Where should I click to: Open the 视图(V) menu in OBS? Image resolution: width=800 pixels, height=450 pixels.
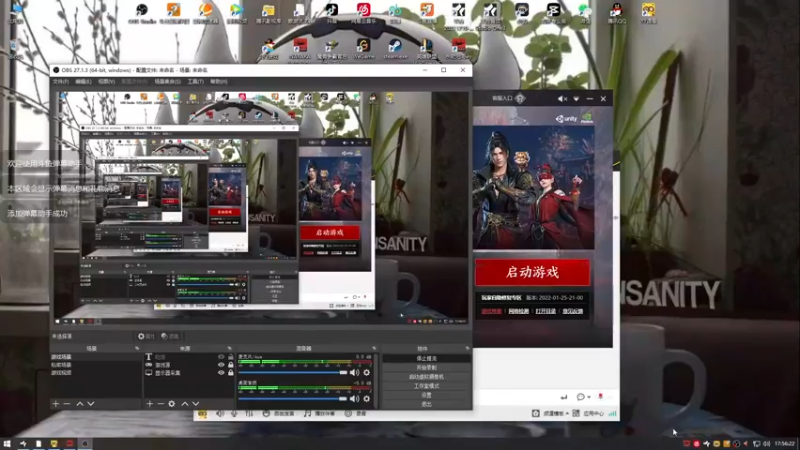[x=106, y=82]
